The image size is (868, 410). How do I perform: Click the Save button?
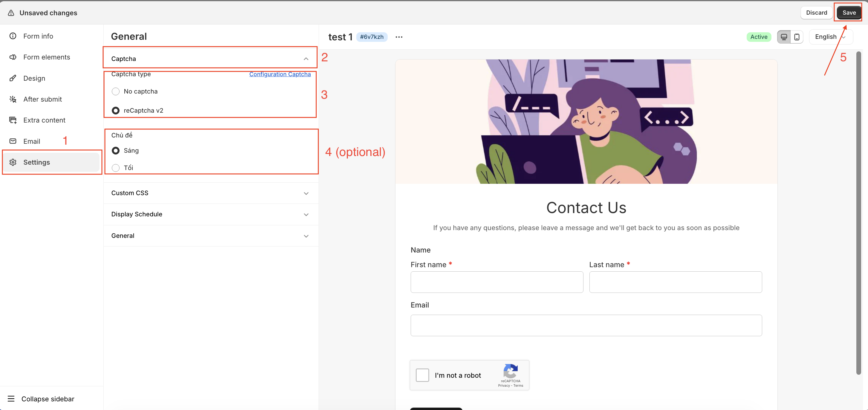pos(849,13)
